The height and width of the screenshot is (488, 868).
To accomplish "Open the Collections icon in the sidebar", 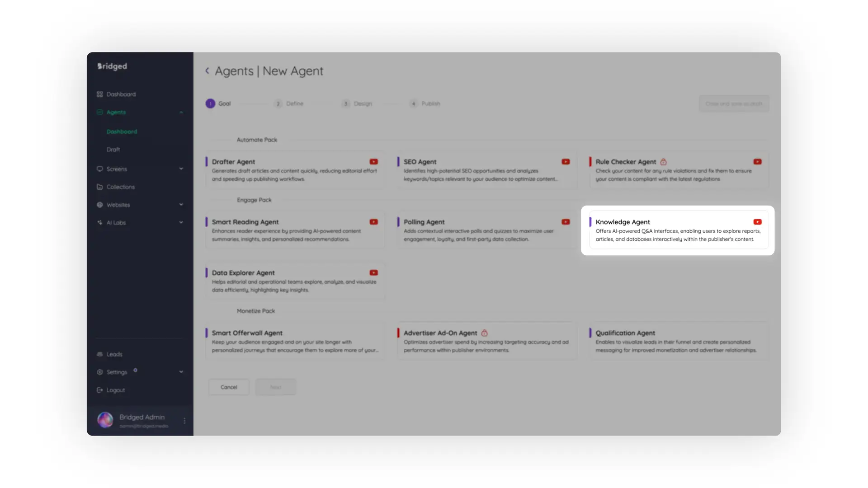I will (100, 187).
